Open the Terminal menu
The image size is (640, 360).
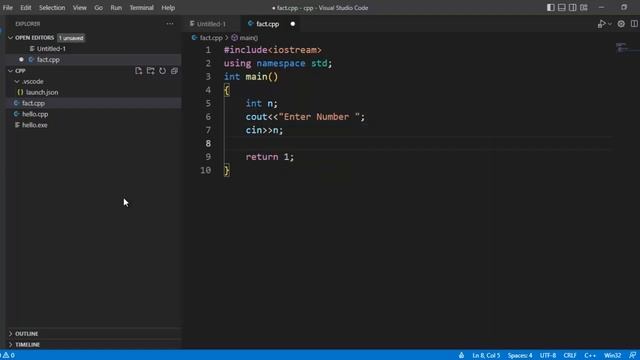[x=141, y=7]
